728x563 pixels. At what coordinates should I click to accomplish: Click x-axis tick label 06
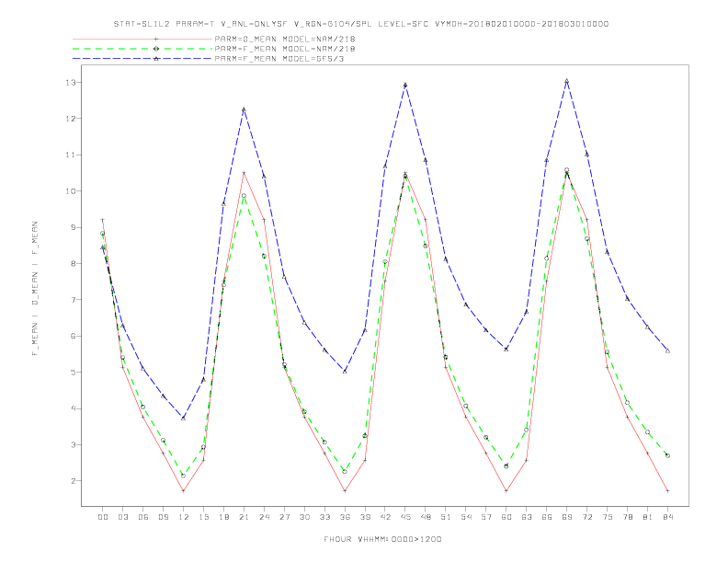point(143,517)
